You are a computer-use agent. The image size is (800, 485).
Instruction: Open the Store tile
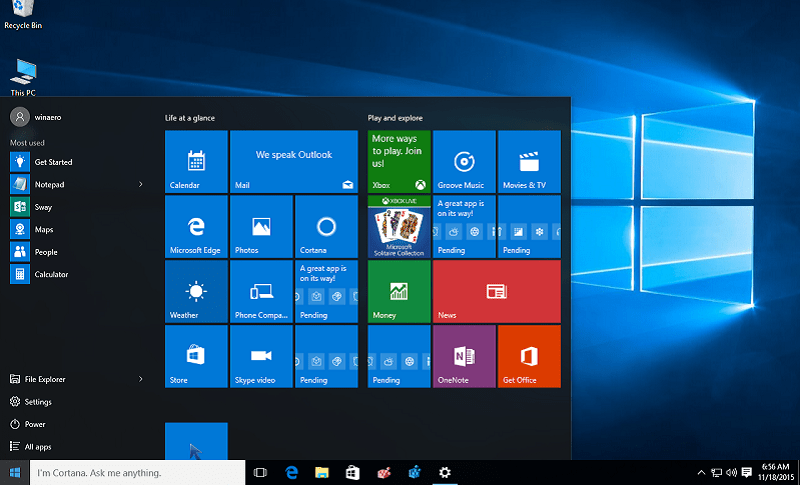[x=196, y=356]
